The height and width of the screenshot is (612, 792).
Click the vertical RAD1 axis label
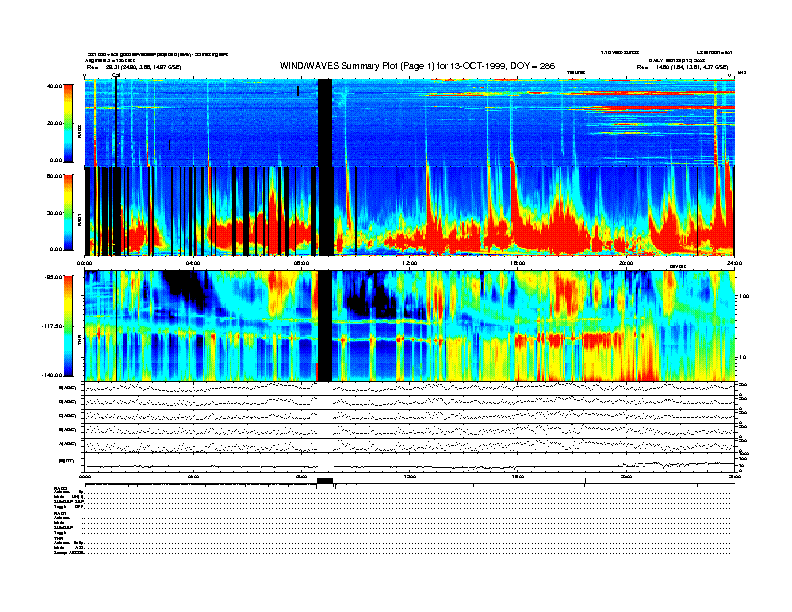pyautogui.click(x=79, y=221)
